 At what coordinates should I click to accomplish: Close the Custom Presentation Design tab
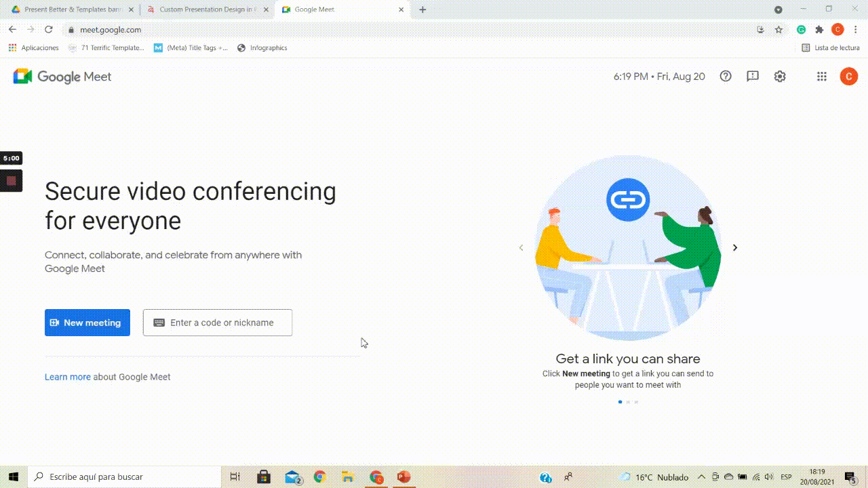[266, 9]
